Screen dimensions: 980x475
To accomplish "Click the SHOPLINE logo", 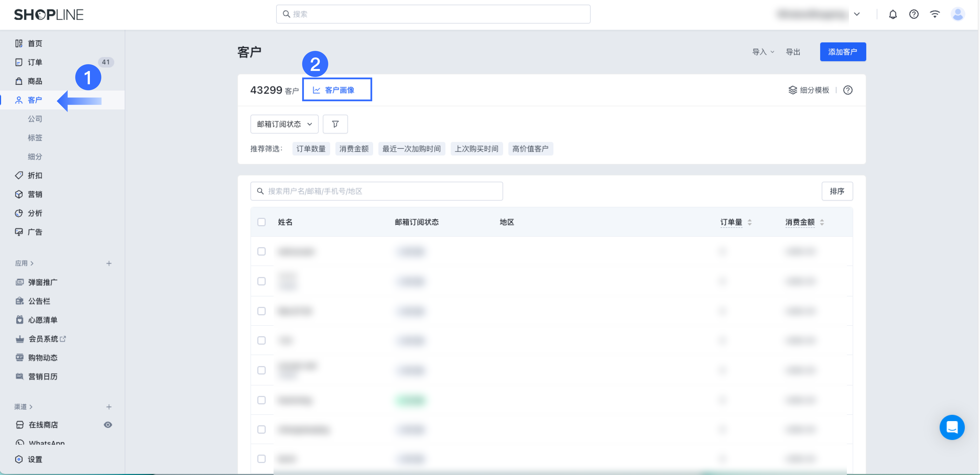I will click(x=49, y=14).
